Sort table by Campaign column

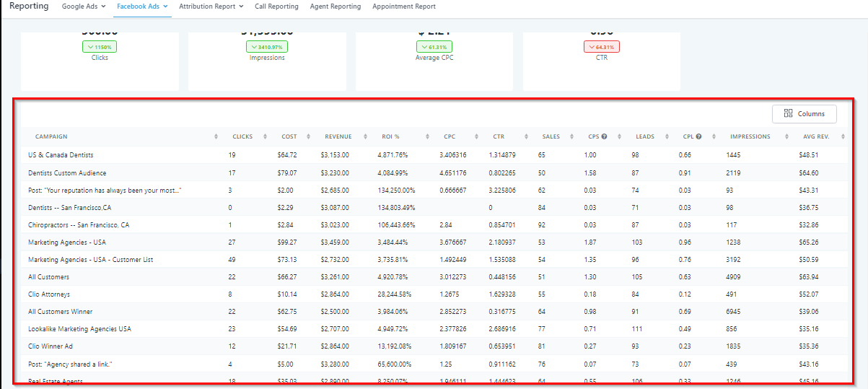(216, 137)
